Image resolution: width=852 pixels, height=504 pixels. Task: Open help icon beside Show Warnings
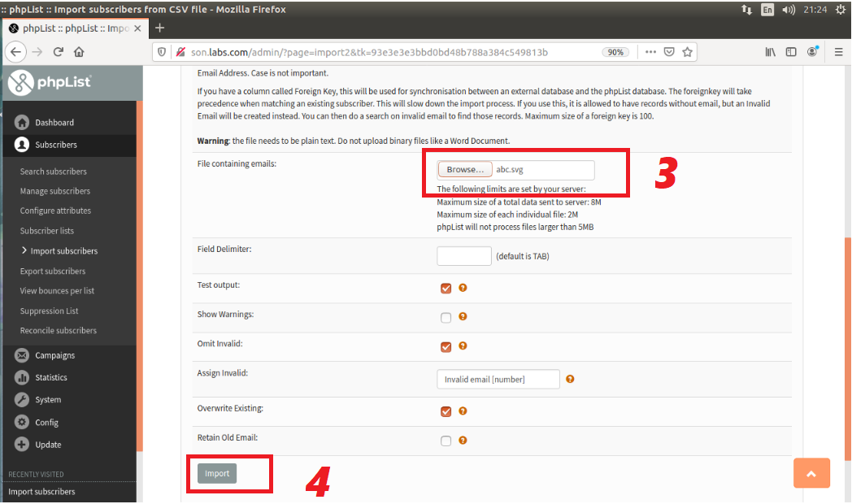coord(463,316)
